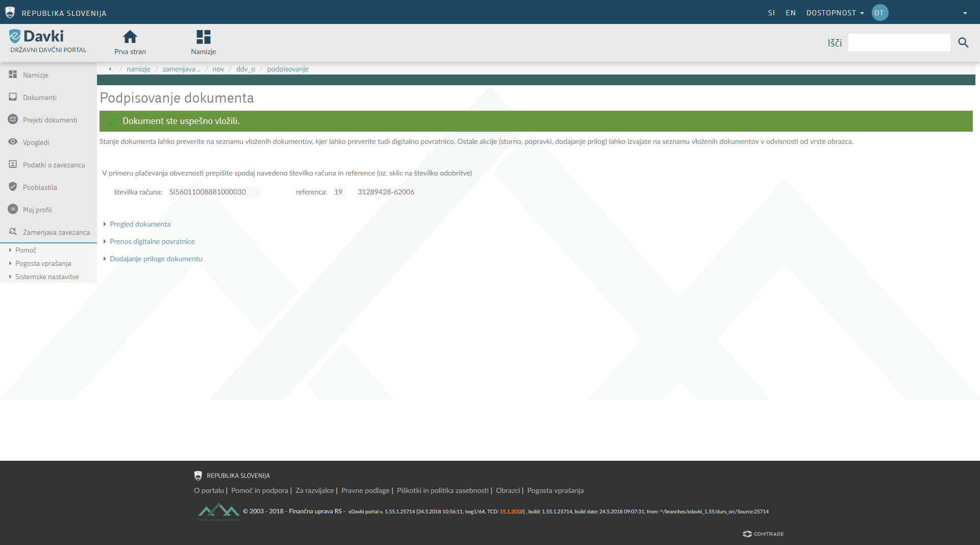The width and height of the screenshot is (980, 545).
Task: Open Moj profil in the sidebar
Action: click(x=37, y=210)
